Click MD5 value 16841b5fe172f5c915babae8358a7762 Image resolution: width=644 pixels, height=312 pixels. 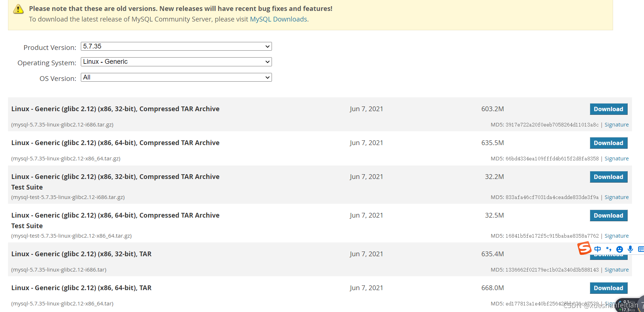point(552,236)
